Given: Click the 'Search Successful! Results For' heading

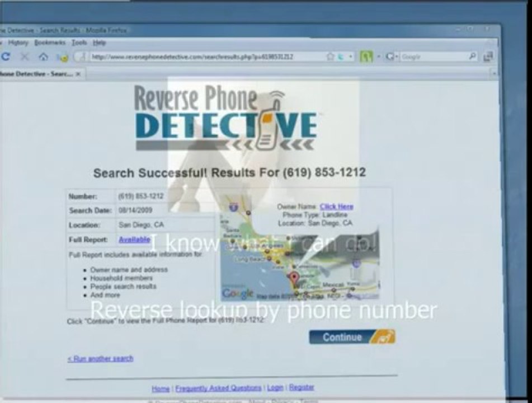Looking at the screenshot, I should coord(229,172).
